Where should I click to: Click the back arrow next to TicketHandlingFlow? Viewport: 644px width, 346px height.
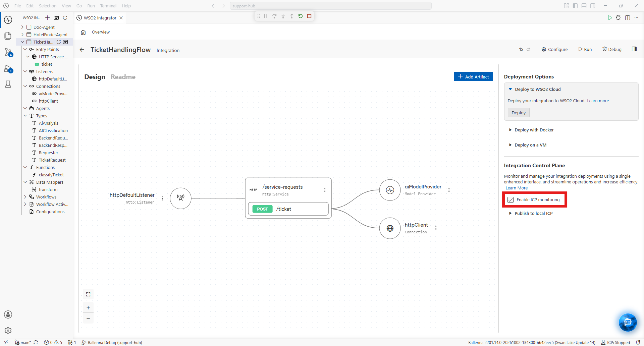82,50
